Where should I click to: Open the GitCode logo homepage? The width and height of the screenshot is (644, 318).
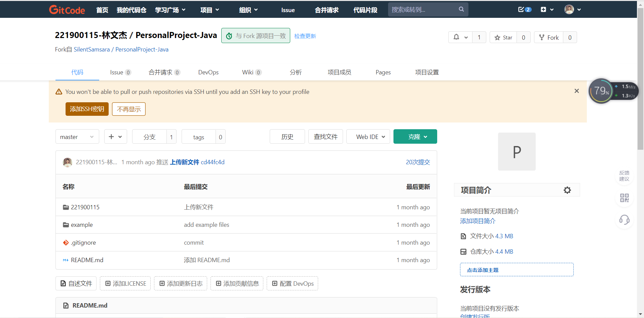(67, 10)
